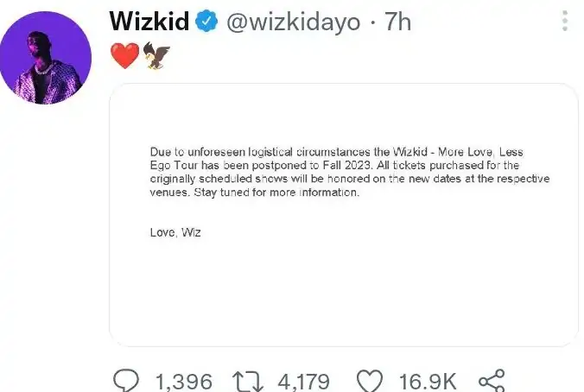Like the tweet with the heart outline icon

click(370, 379)
